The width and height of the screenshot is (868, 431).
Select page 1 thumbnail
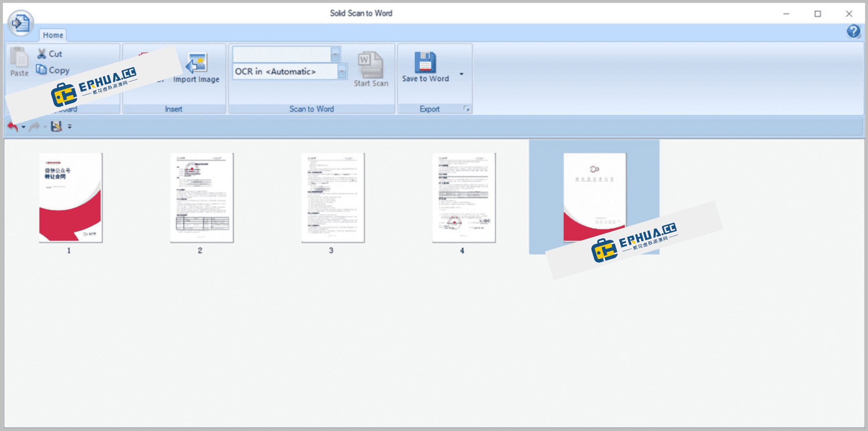coord(71,198)
